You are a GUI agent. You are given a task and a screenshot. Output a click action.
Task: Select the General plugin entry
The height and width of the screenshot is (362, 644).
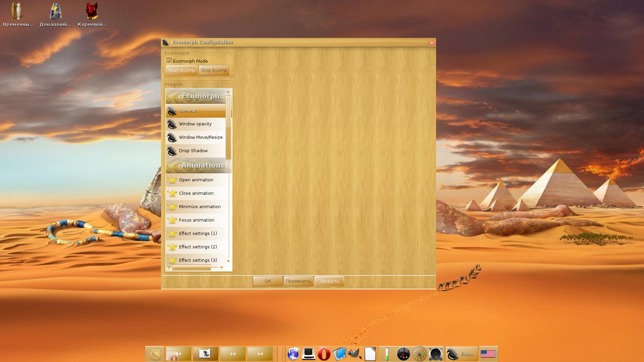click(196, 111)
